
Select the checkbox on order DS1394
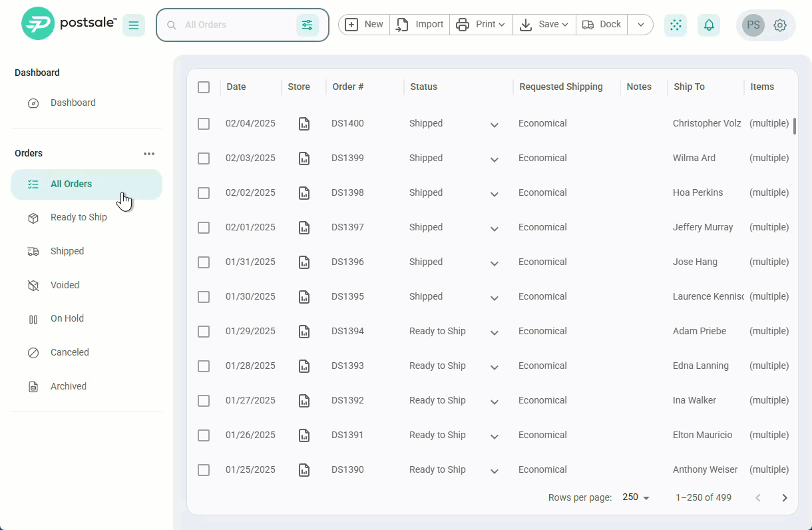click(x=204, y=331)
